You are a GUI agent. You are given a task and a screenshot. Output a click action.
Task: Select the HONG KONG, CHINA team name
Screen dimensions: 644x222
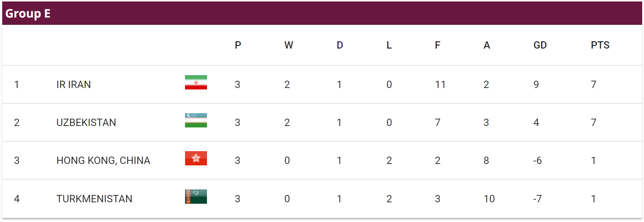pos(103,161)
